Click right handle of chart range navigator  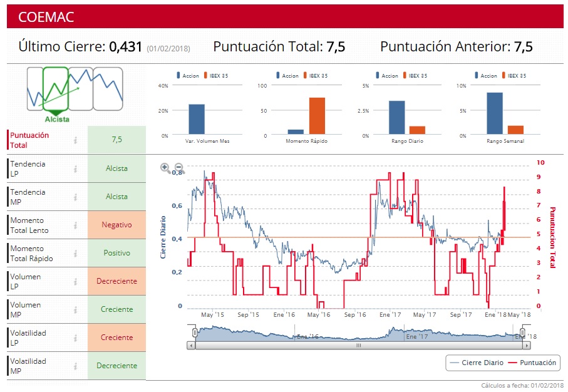pos(522,333)
